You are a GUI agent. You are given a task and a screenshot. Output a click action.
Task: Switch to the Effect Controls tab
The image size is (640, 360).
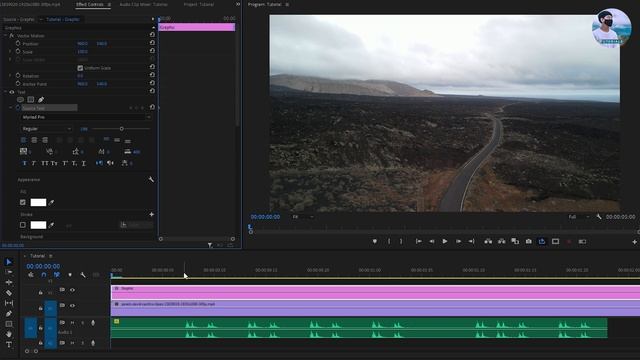[x=90, y=4]
